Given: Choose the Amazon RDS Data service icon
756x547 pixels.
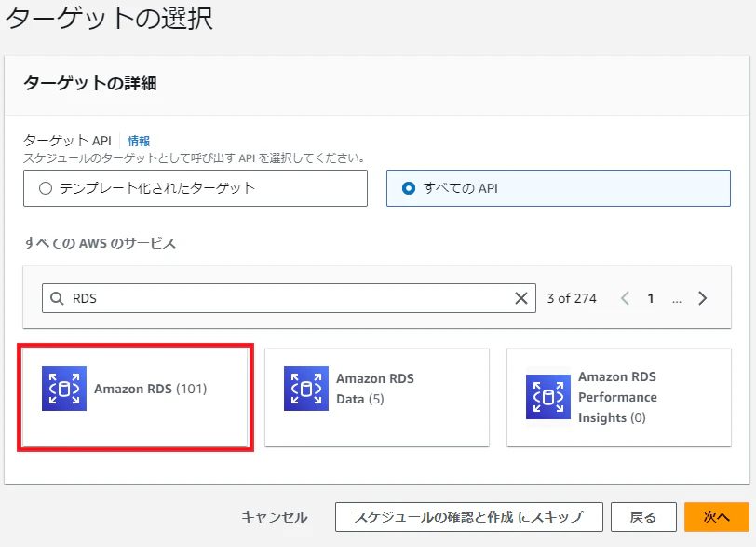Looking at the screenshot, I should pyautogui.click(x=306, y=389).
